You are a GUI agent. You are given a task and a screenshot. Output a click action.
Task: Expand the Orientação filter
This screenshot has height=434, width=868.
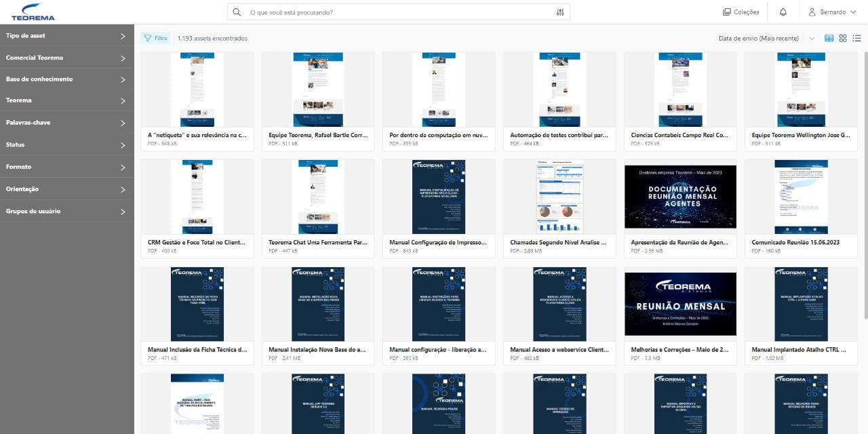[x=67, y=189]
